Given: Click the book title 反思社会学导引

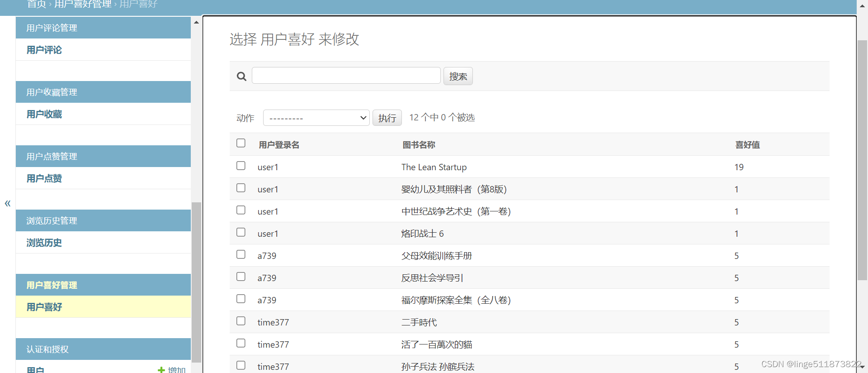Looking at the screenshot, I should pyautogui.click(x=432, y=278).
